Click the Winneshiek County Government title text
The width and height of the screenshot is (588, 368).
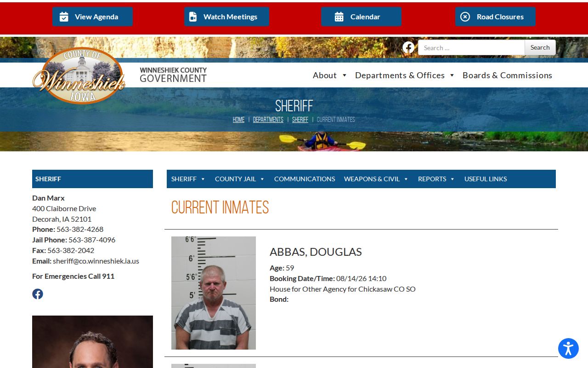click(173, 75)
